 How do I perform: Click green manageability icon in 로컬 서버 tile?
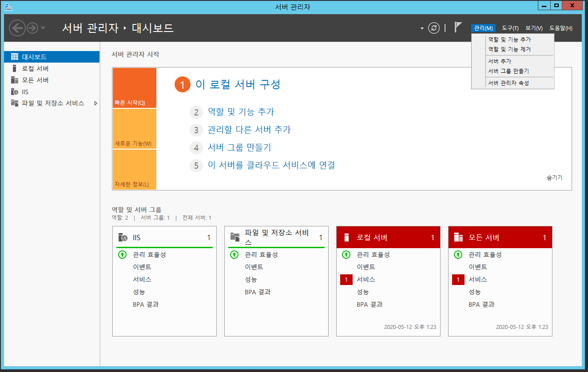(346, 254)
